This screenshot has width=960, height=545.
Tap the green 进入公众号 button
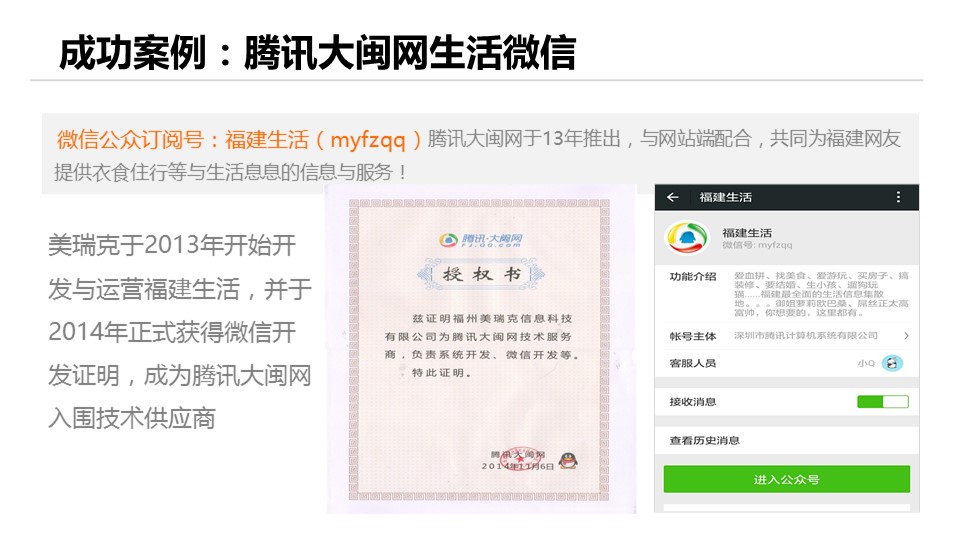coord(787,479)
